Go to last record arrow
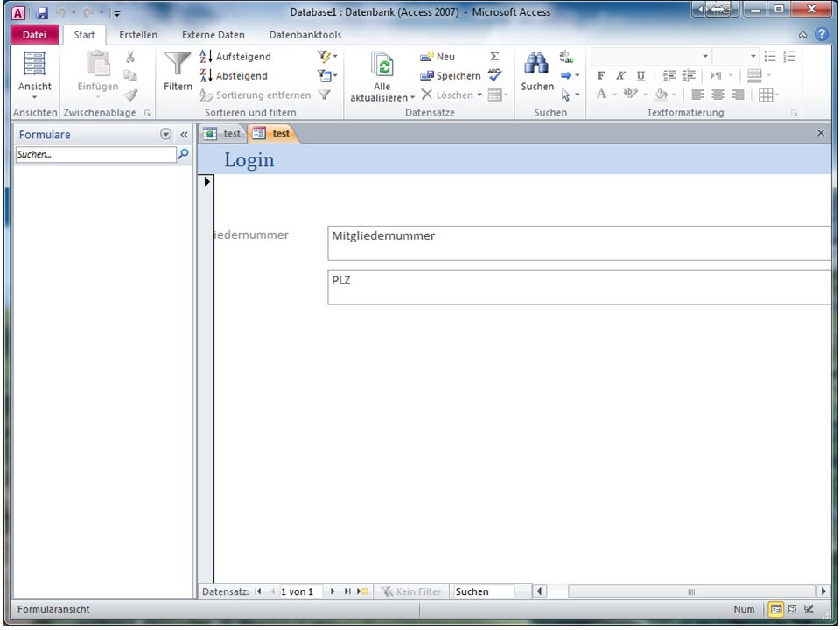The width and height of the screenshot is (840, 630). 347,591
